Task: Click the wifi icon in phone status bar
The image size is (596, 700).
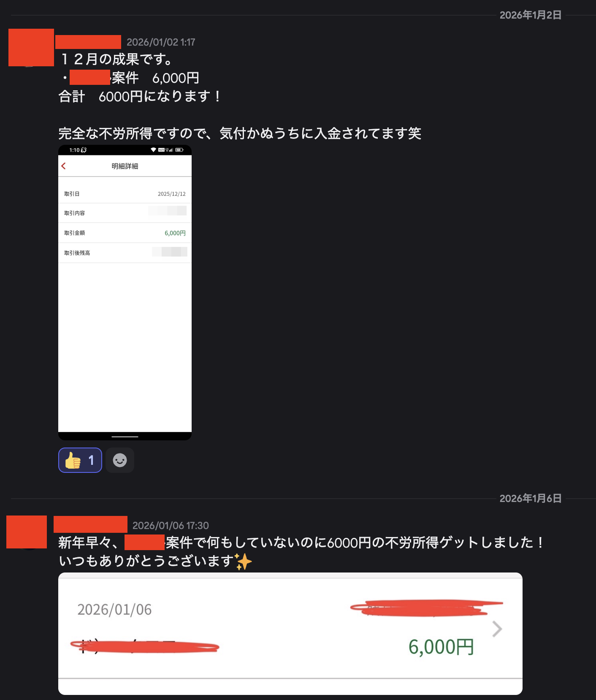Action: (x=153, y=150)
